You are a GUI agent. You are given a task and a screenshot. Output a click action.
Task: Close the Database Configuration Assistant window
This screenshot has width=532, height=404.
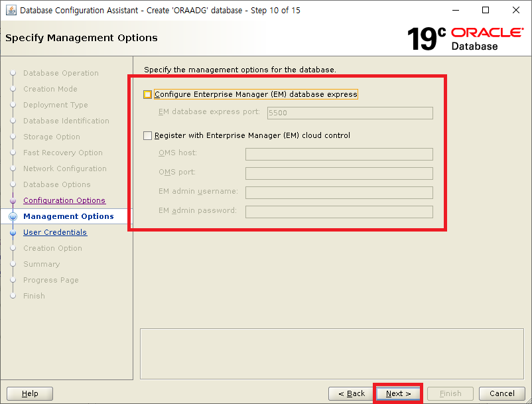click(x=515, y=10)
